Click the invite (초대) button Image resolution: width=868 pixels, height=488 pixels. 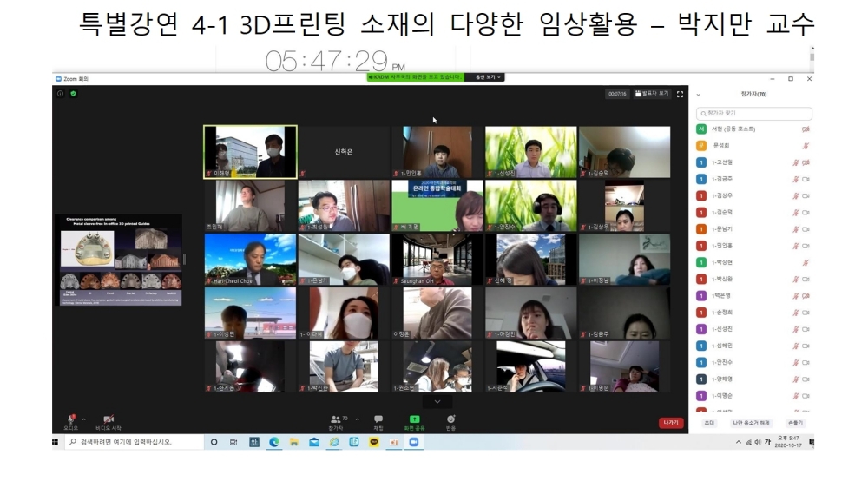coord(709,423)
